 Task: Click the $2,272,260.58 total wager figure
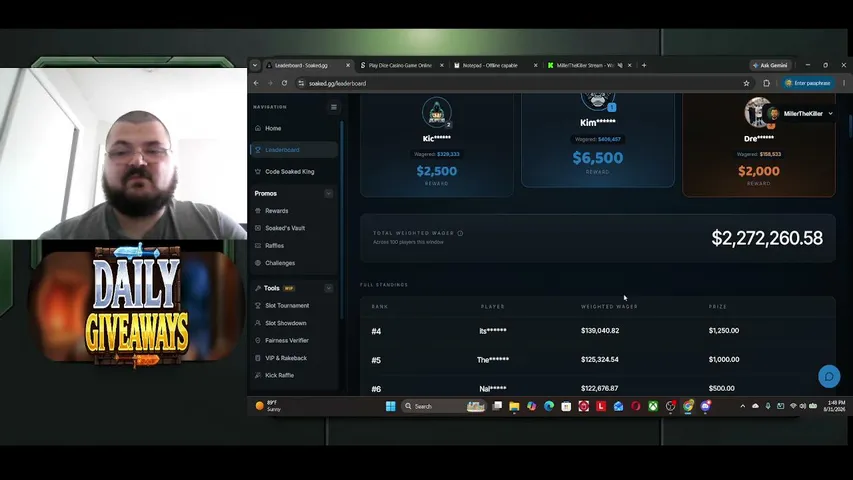point(767,238)
